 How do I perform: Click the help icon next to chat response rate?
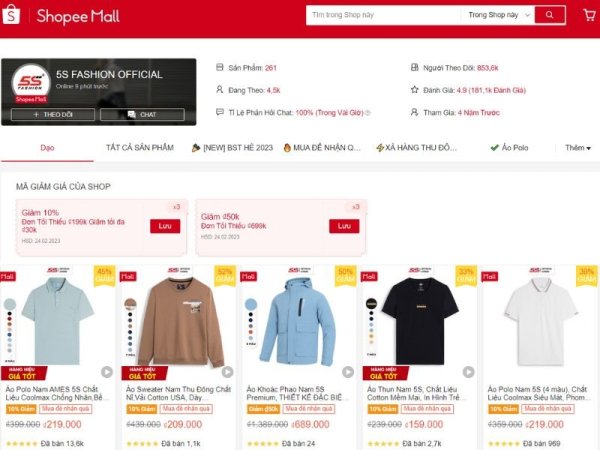(x=368, y=113)
